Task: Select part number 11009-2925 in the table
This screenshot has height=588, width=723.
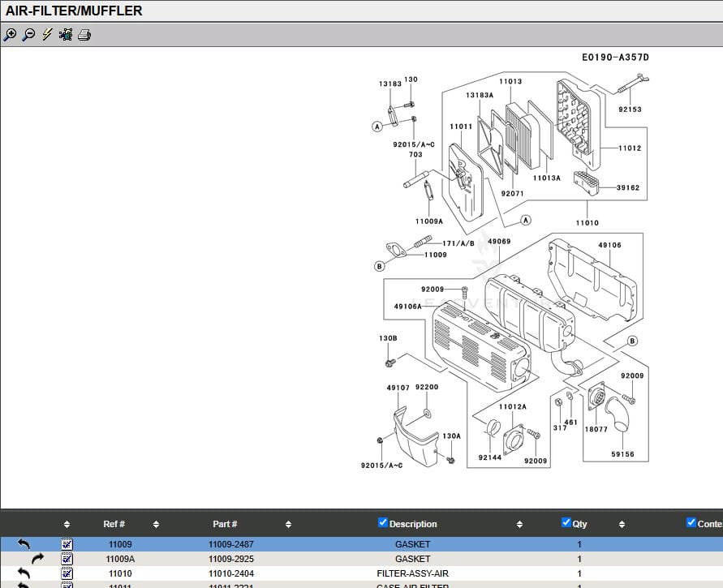Action: click(231, 559)
